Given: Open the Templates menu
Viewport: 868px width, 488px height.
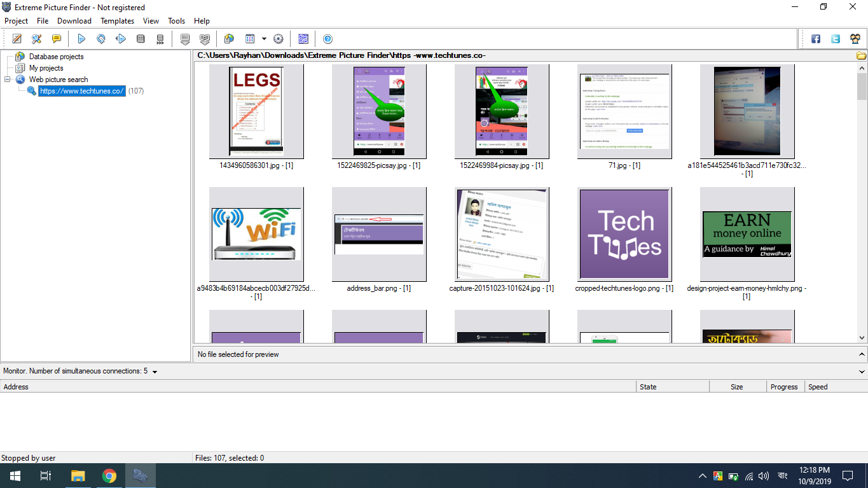Looking at the screenshot, I should pyautogui.click(x=117, y=21).
